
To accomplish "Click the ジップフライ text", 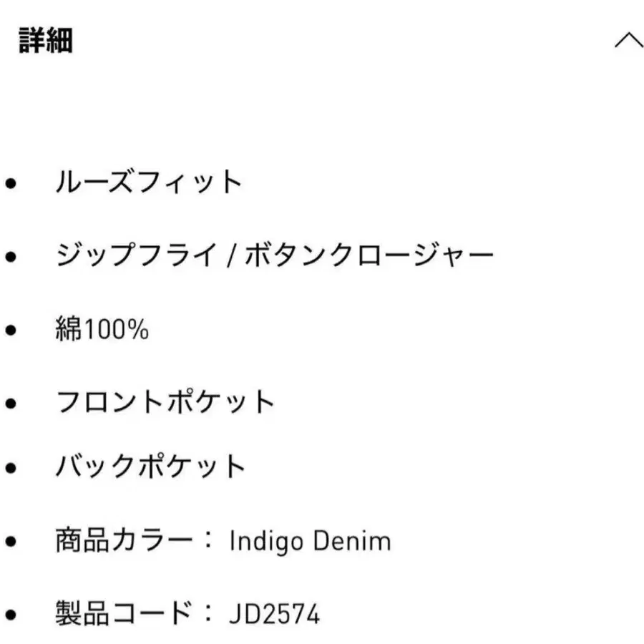I will (135, 255).
